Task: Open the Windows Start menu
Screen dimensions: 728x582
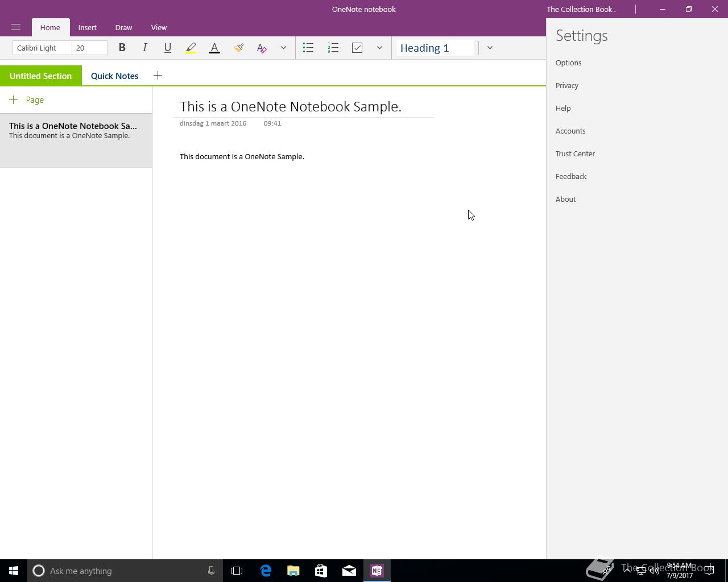Action: [14, 571]
